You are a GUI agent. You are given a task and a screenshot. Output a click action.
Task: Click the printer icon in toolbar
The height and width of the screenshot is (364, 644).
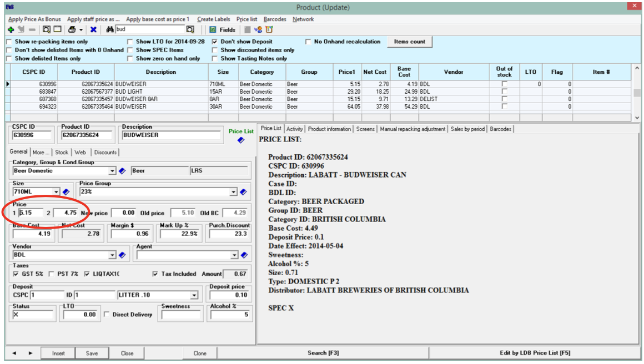tap(72, 29)
